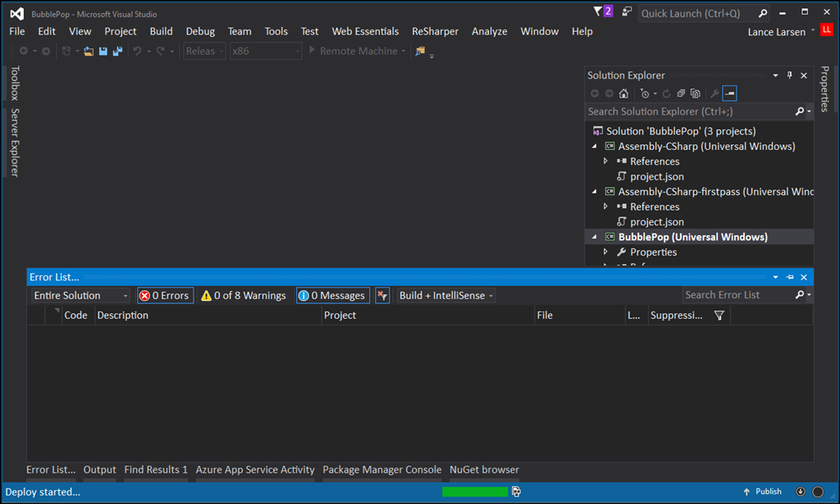Click the Find in Files toolbar icon

[421, 52]
